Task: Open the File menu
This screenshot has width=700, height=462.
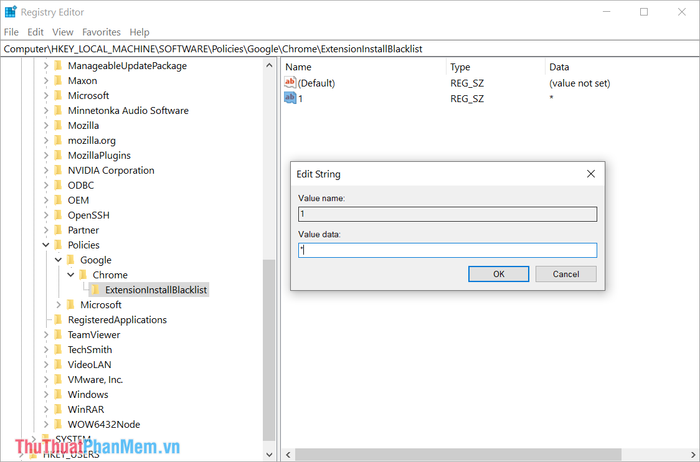Action: click(11, 32)
